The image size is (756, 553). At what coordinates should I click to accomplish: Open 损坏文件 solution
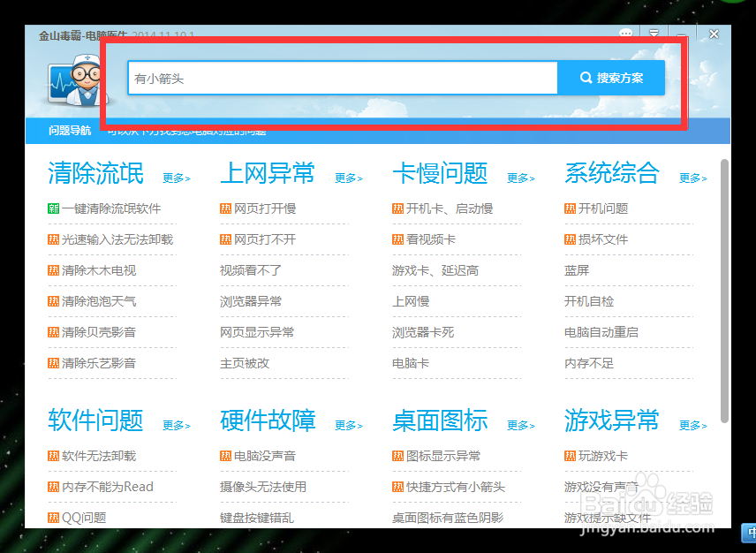click(x=602, y=239)
